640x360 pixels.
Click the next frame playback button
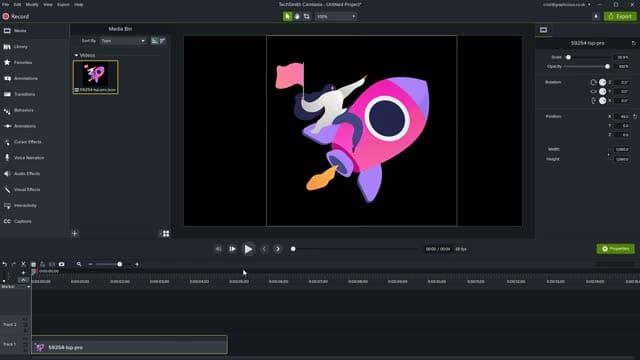pyautogui.click(x=232, y=249)
